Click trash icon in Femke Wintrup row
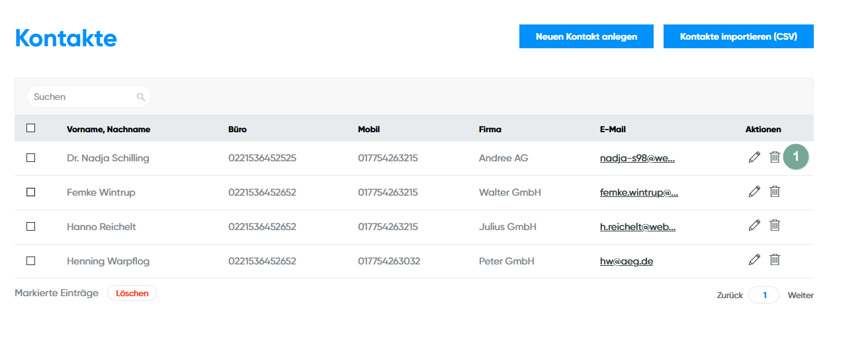Screen dimensions: 868x355 click(775, 192)
